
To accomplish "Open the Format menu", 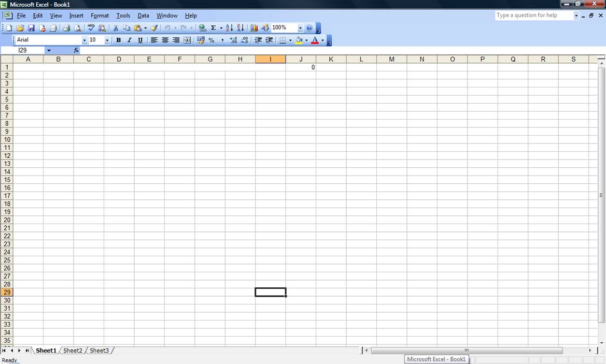I will [100, 16].
